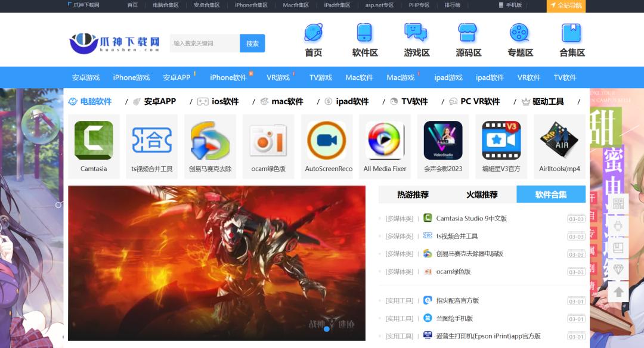The height and width of the screenshot is (348, 644).
Task: Open the 全站导航 dropdown button
Action: [x=566, y=5]
